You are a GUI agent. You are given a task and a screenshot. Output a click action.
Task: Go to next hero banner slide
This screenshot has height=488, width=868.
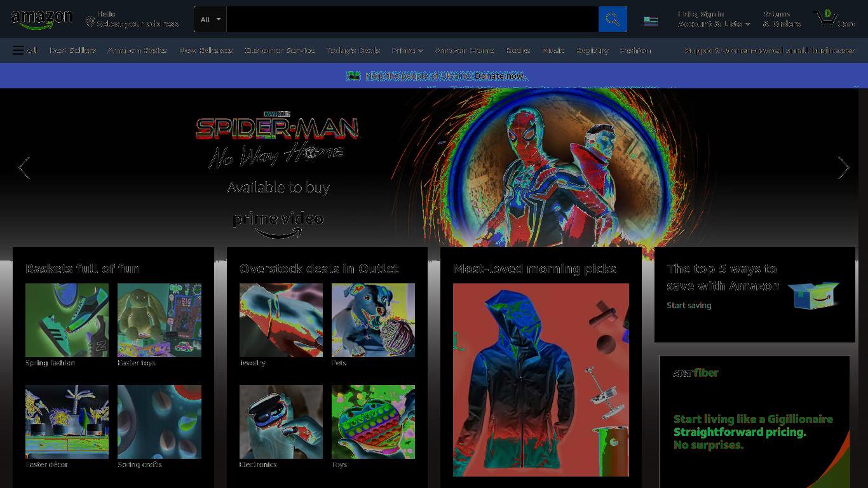843,168
